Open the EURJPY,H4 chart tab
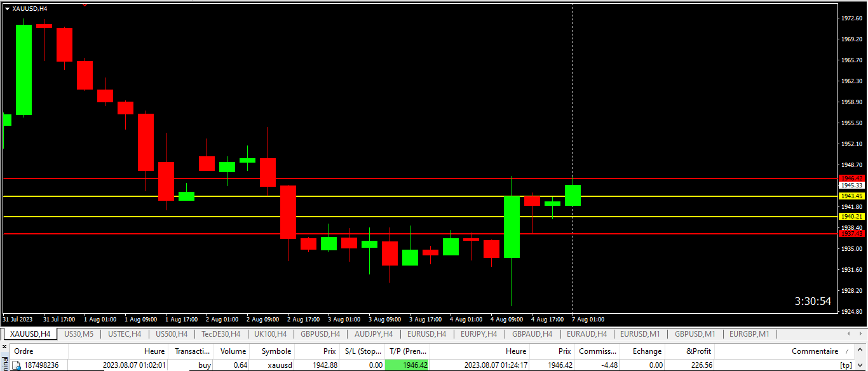Image resolution: width=868 pixels, height=371 pixels. click(x=478, y=334)
